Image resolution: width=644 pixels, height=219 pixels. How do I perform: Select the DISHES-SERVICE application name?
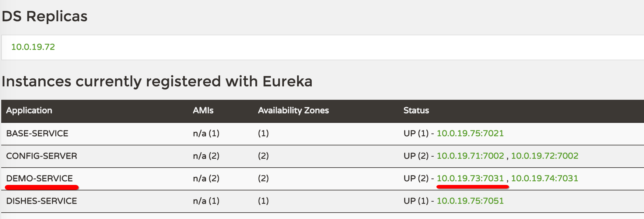[x=42, y=201]
